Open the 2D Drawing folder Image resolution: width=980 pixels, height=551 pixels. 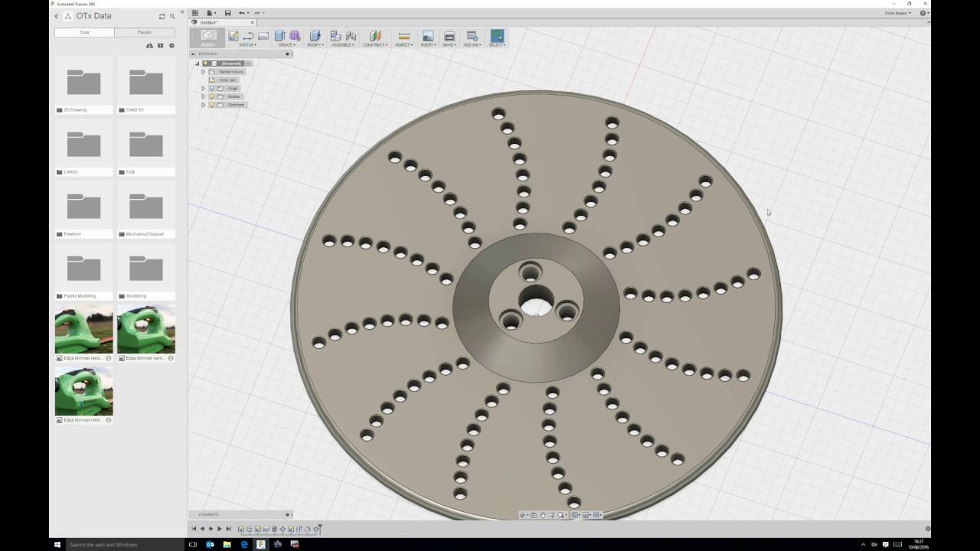(83, 85)
